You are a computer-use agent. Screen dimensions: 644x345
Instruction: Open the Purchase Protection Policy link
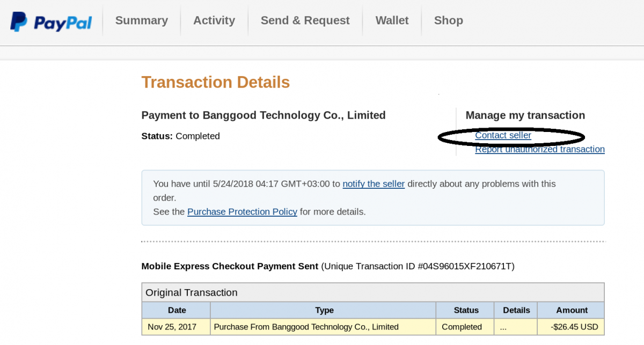(x=242, y=211)
